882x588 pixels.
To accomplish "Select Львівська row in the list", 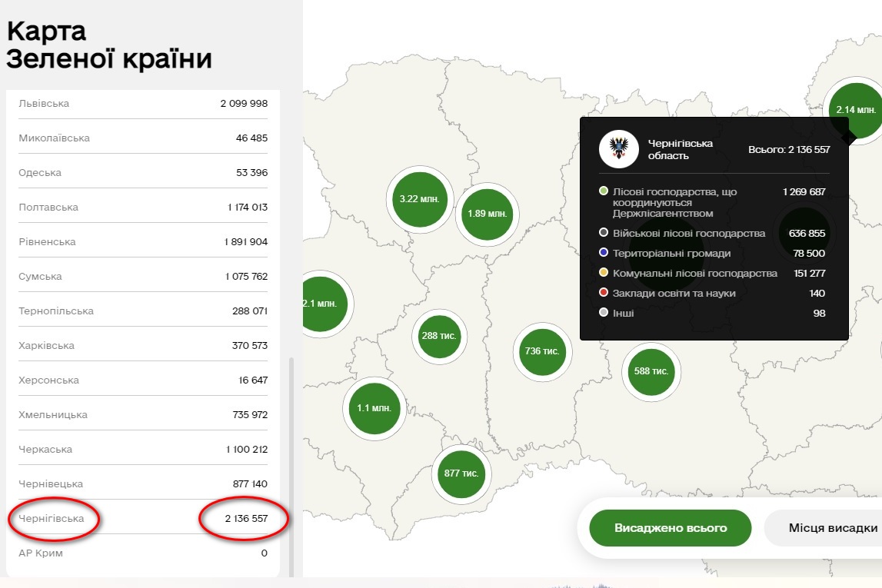I will click(44, 104).
